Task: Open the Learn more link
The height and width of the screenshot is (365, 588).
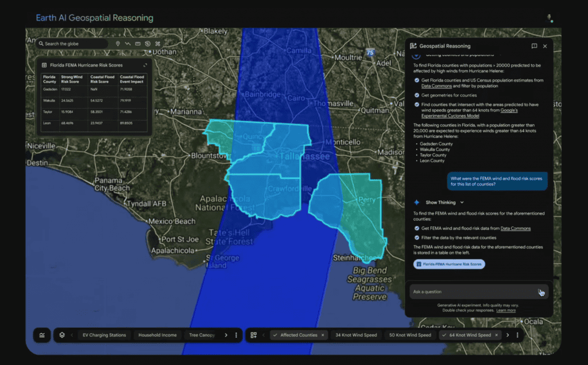Action: [506, 310]
